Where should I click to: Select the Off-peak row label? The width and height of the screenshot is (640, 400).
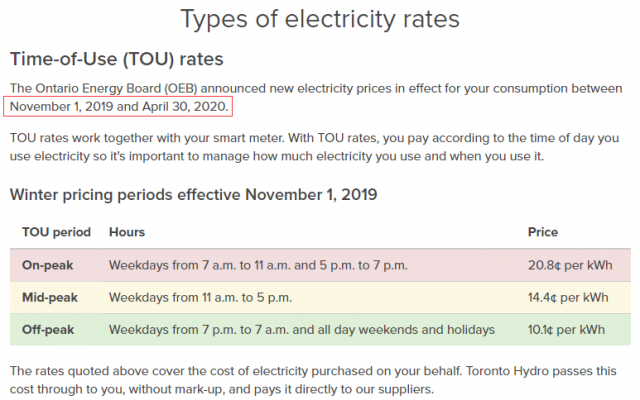click(x=48, y=329)
